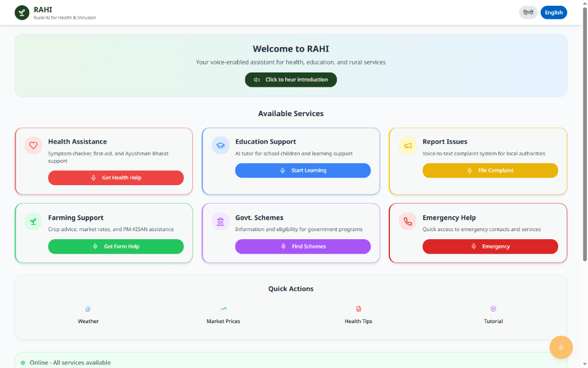The image size is (588, 368).
Task: Click to hear introduction button
Action: tap(291, 79)
